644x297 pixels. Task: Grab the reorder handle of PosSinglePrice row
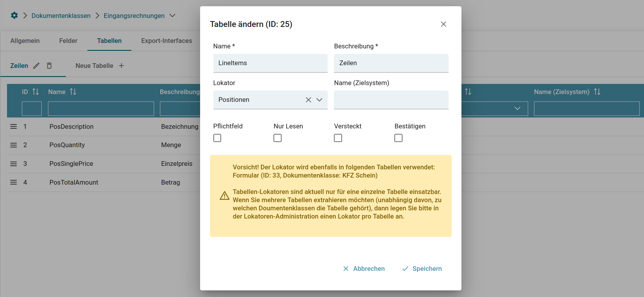14,164
